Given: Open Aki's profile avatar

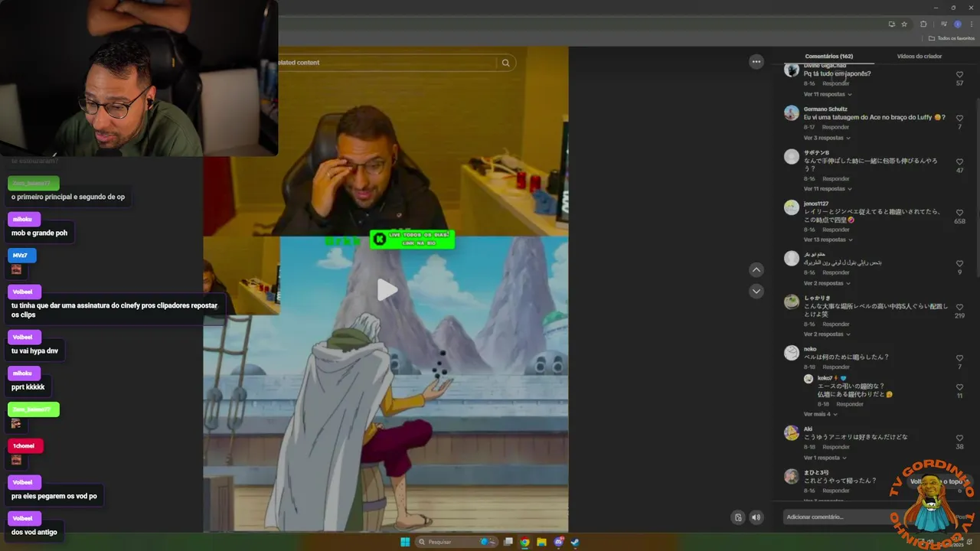Looking at the screenshot, I should 792,433.
